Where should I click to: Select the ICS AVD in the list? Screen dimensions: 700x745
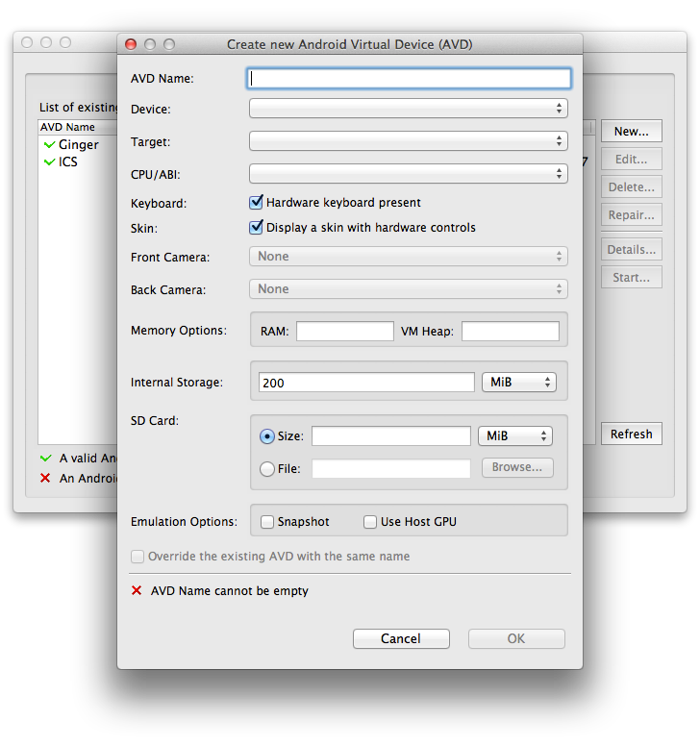(x=68, y=162)
